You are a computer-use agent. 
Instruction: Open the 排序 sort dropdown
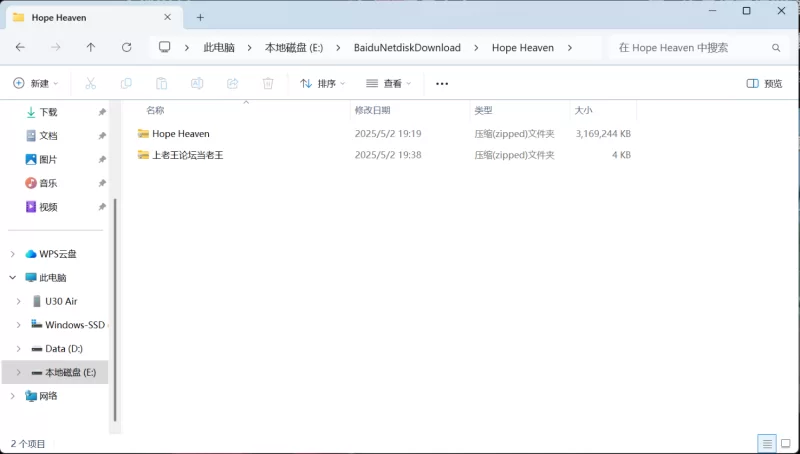click(x=322, y=84)
